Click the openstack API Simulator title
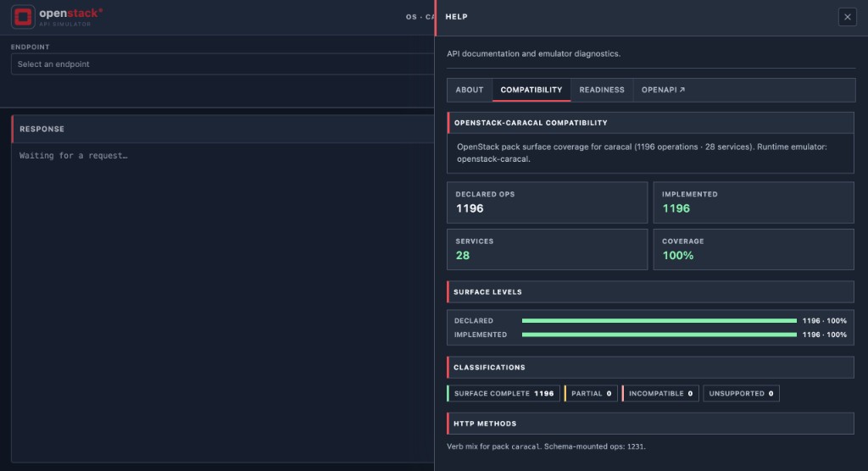The width and height of the screenshot is (868, 471). (x=71, y=17)
